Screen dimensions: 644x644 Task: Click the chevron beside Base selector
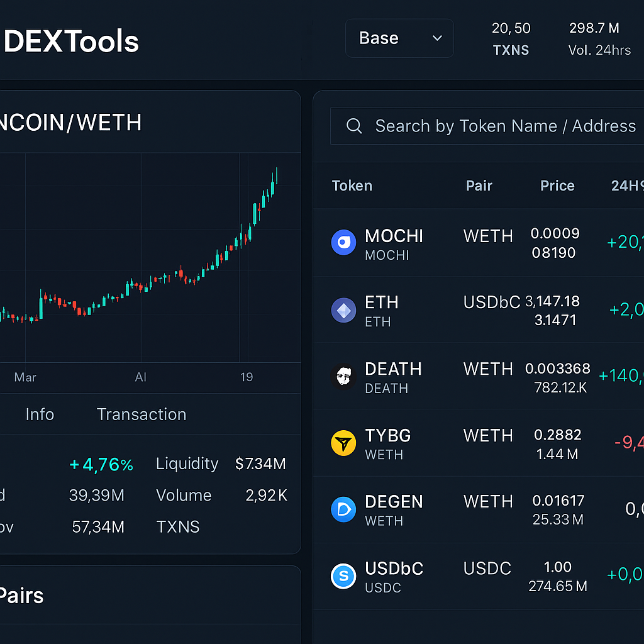tap(437, 38)
